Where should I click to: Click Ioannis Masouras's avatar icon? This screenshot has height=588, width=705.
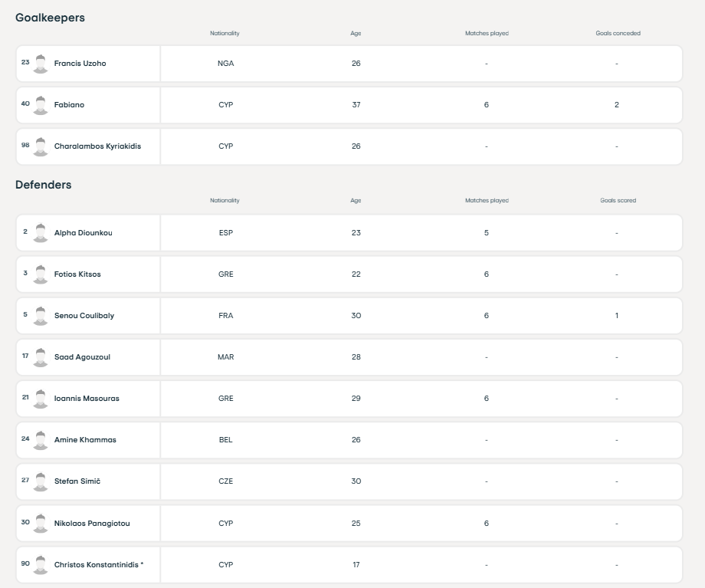pyautogui.click(x=41, y=399)
